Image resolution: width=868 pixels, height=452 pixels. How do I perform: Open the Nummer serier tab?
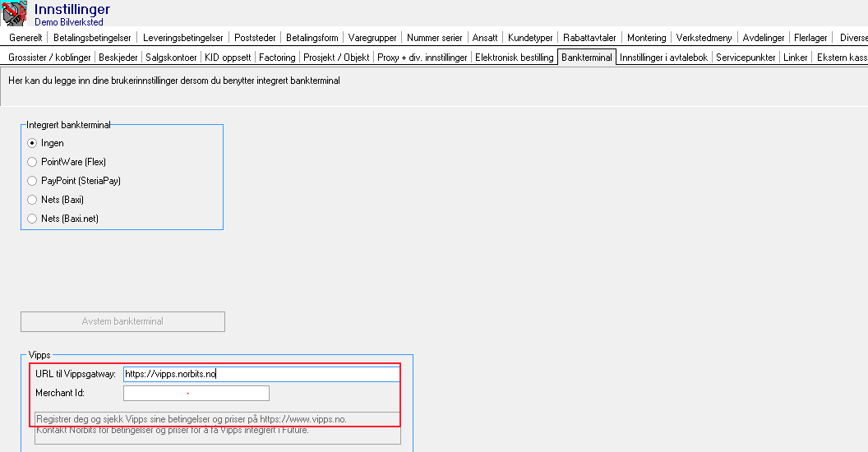click(435, 38)
